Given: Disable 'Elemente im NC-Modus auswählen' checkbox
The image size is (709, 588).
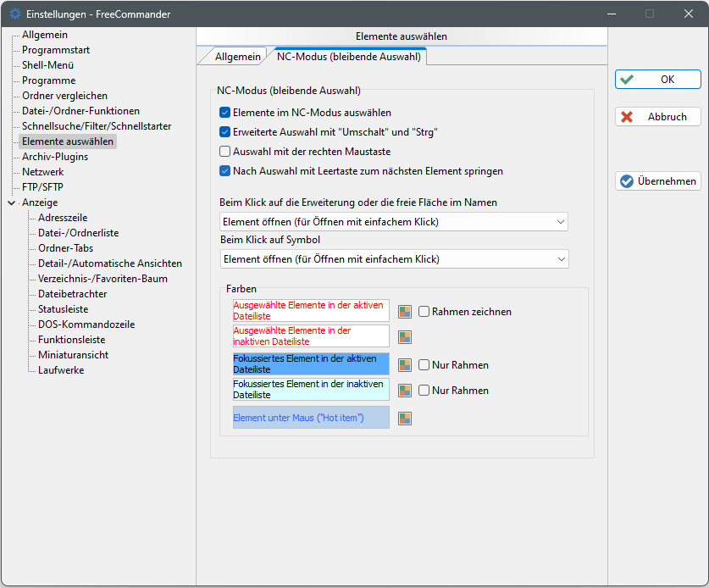Looking at the screenshot, I should [x=225, y=112].
